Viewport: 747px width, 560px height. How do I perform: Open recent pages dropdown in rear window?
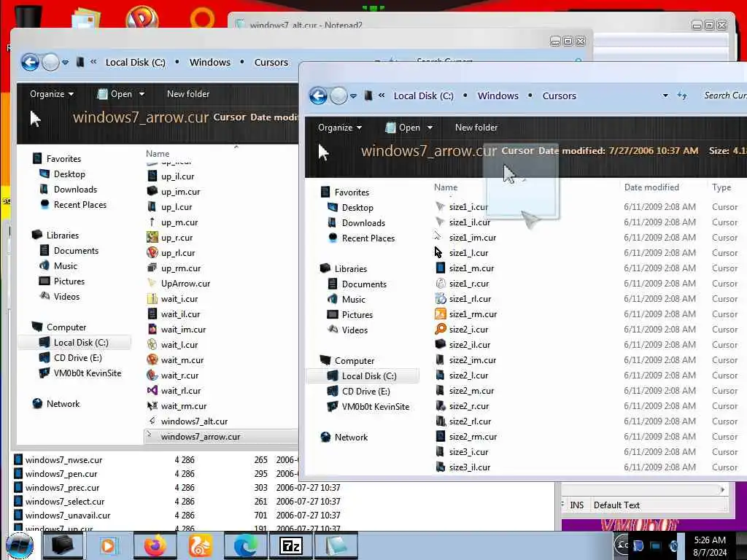pos(65,63)
